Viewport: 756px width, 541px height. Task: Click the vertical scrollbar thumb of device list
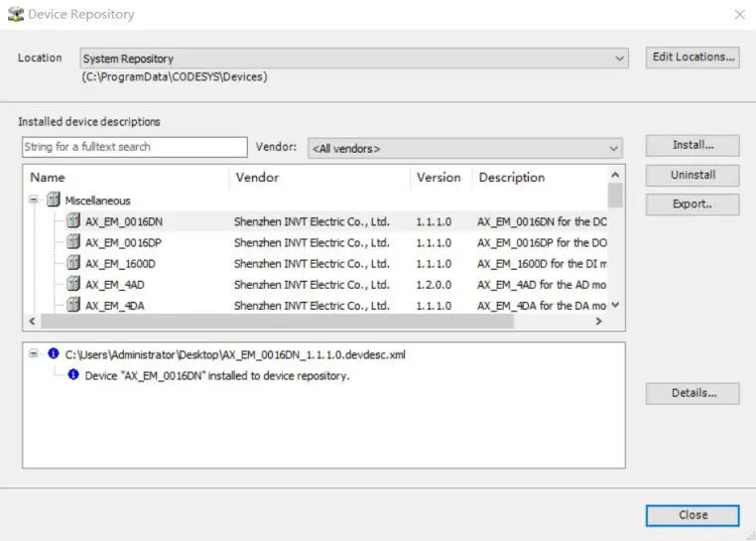(615, 195)
